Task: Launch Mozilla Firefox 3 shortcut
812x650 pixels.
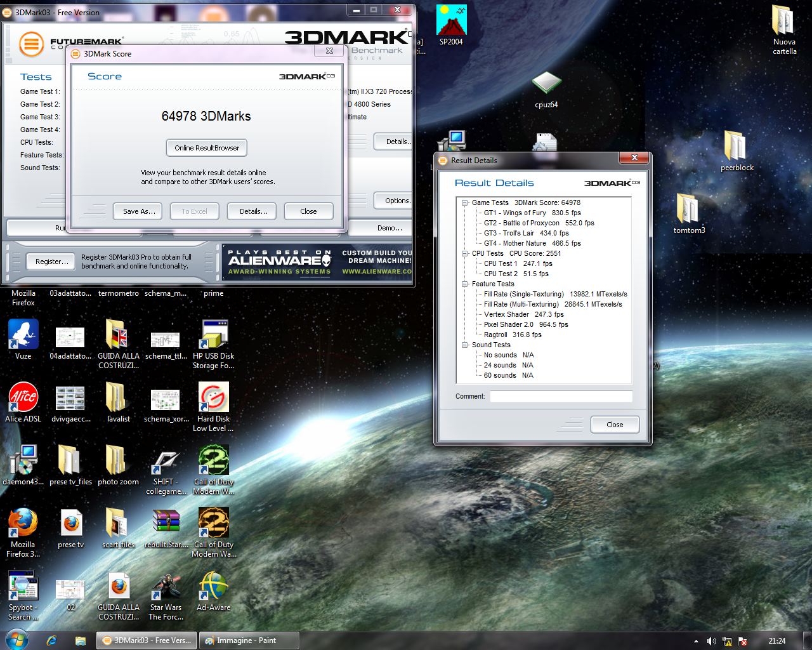Action: [23, 532]
